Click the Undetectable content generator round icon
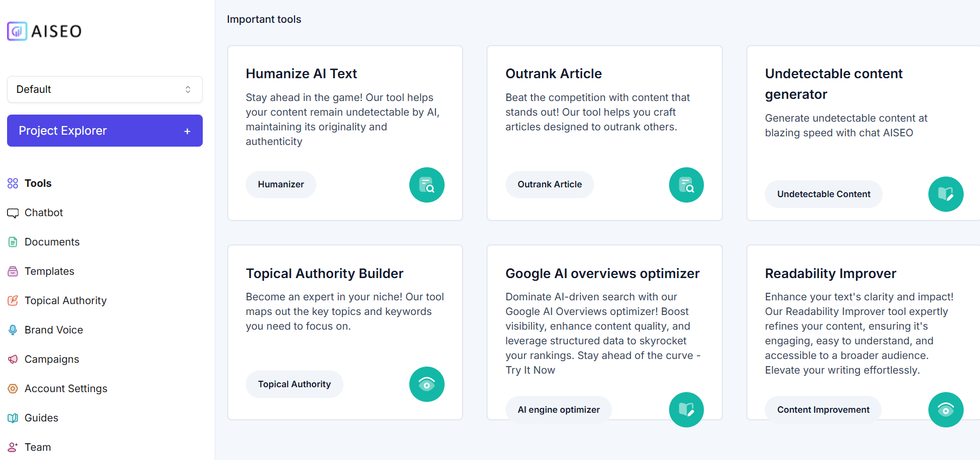 [945, 194]
